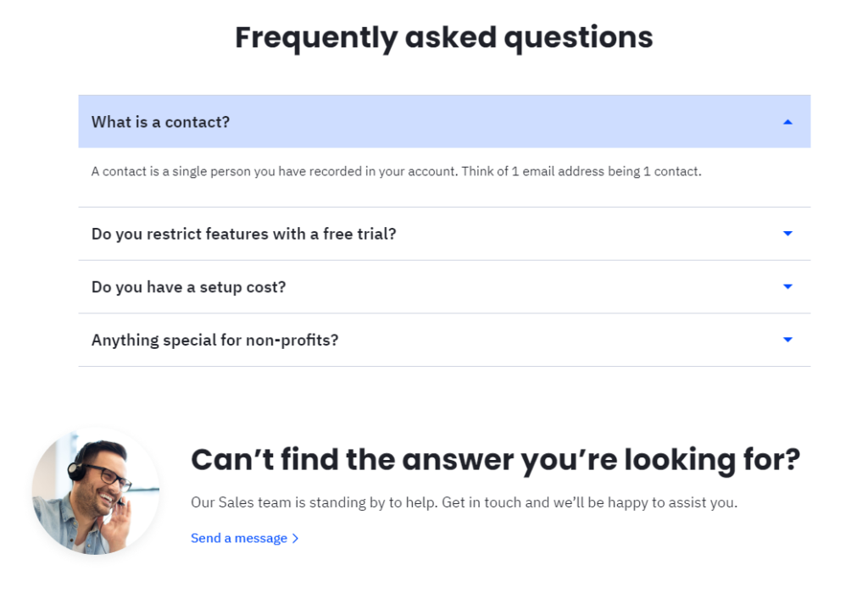Open "Do you restrict features with a free trial?"
Image resolution: width=868 pixels, height=598 pixels.
pyautogui.click(x=244, y=234)
